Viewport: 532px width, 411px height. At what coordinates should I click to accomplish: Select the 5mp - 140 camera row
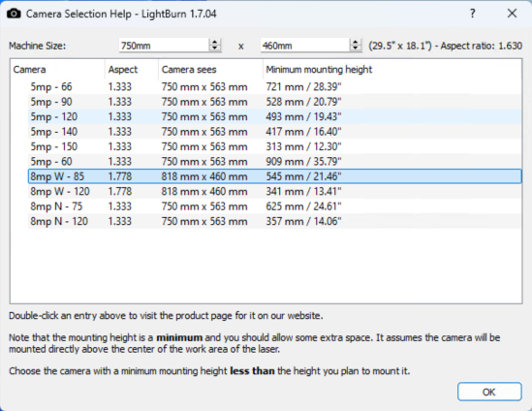pos(274,132)
